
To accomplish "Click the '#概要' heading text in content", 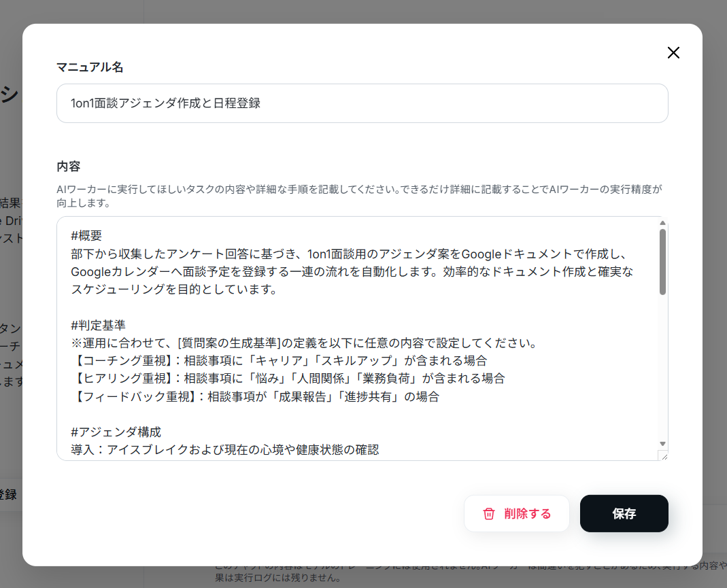I will pos(86,236).
